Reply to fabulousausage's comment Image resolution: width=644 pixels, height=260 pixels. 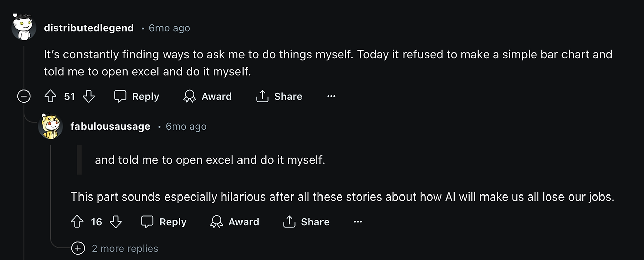click(164, 222)
